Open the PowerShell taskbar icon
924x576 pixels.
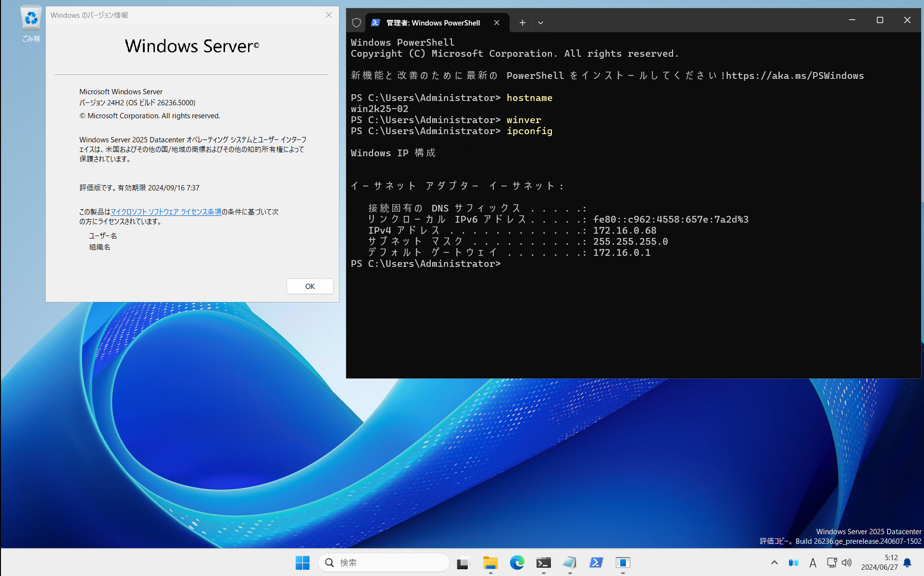pos(596,563)
